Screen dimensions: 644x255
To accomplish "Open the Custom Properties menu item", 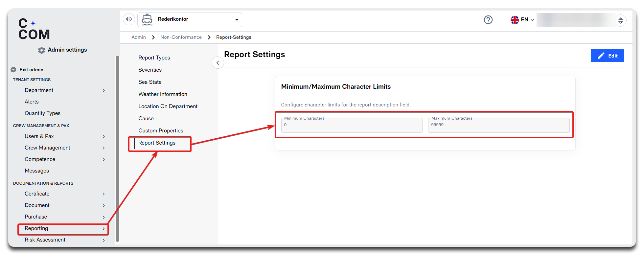I will coord(161,131).
